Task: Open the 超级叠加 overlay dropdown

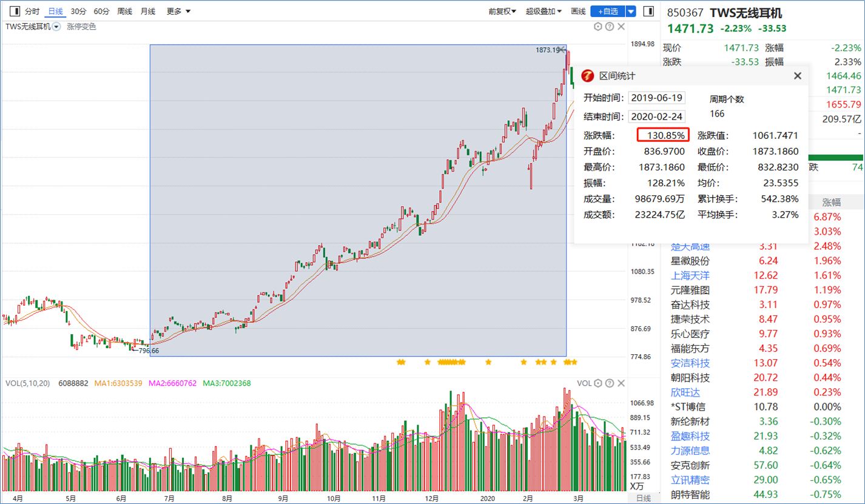Action: 544,11
